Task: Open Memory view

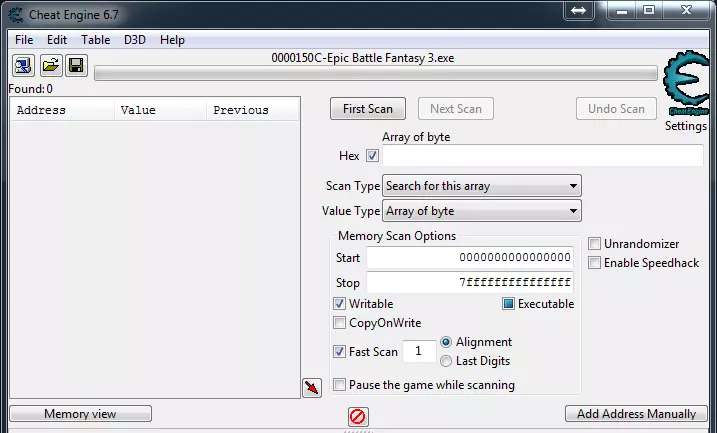Action: 80,414
